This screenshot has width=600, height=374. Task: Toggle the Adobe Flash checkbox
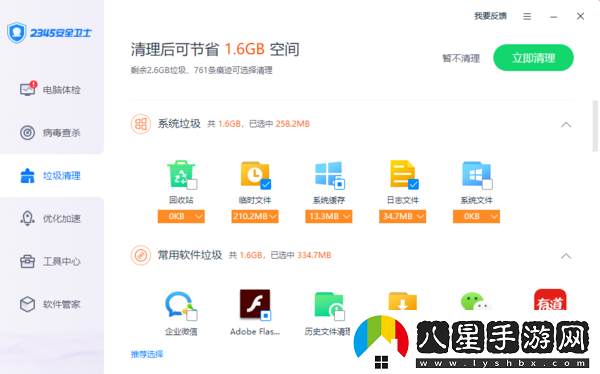pos(266,316)
